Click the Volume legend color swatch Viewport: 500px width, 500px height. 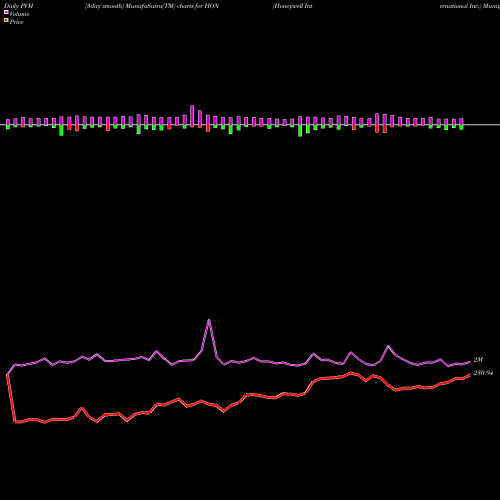pos(6,12)
